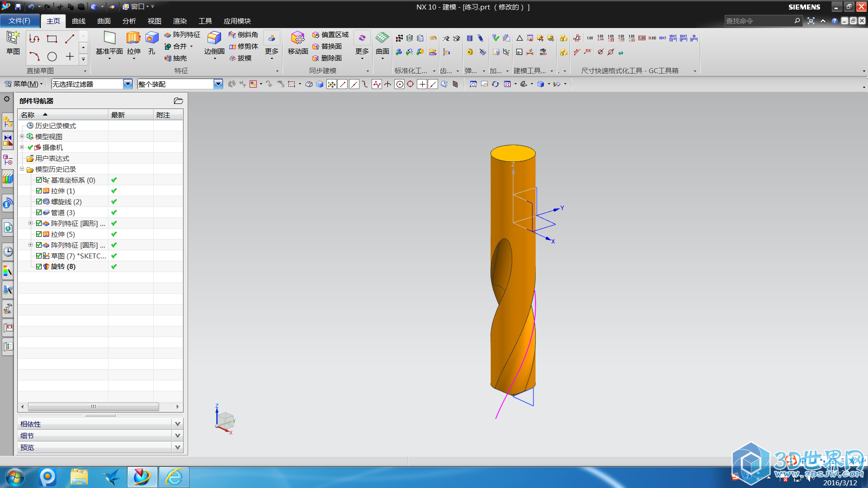Click the 查找命令 search field
This screenshot has width=868, height=488.
tap(759, 21)
